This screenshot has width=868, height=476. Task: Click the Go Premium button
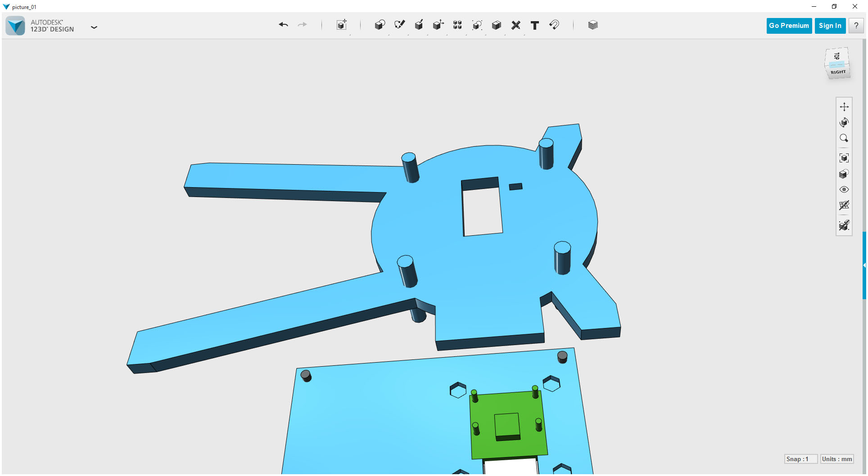pos(789,26)
